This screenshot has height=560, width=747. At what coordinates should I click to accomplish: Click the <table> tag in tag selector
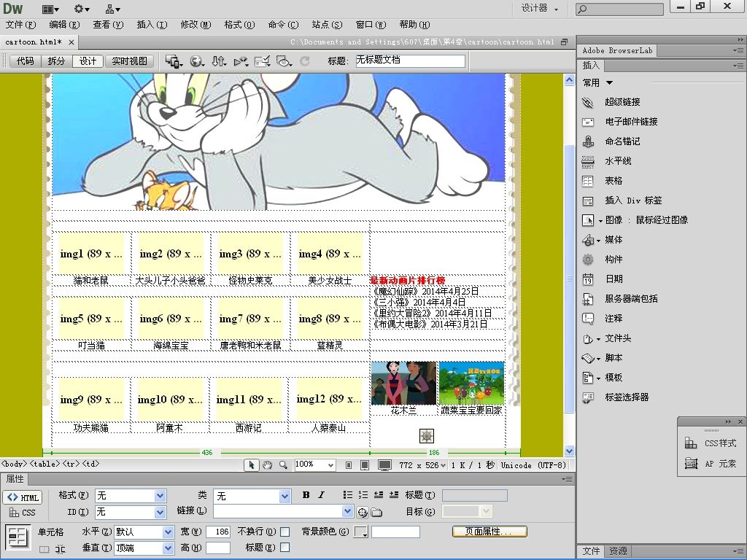[44, 464]
